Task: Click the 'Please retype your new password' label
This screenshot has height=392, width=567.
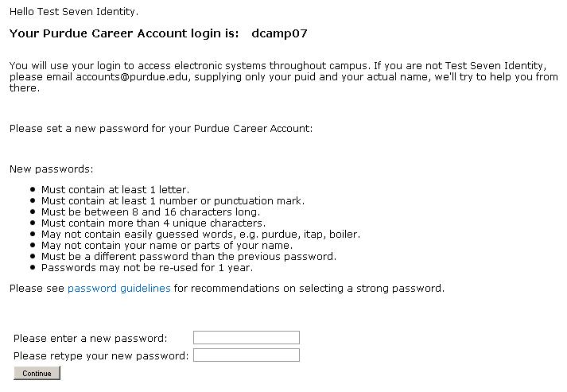Action: pyautogui.click(x=101, y=355)
